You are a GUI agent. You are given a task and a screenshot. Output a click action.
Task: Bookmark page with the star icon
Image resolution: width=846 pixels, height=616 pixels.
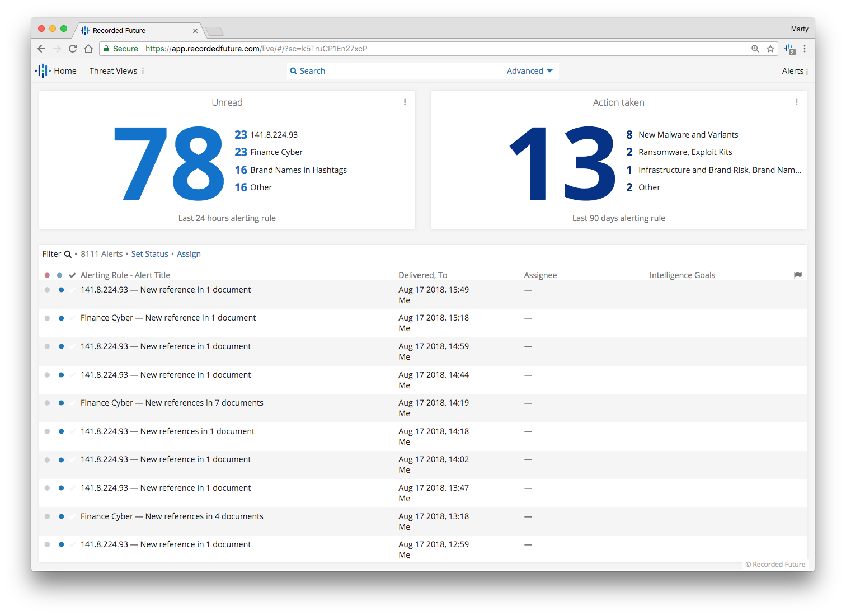point(770,49)
